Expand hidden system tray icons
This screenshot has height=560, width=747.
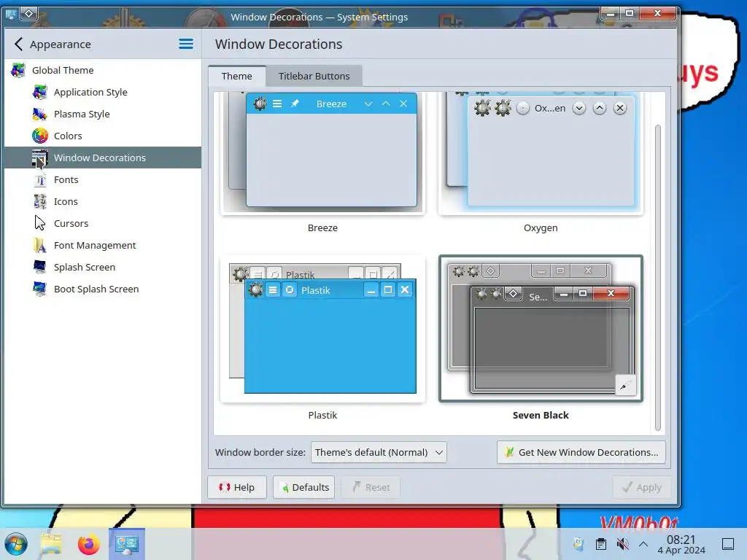643,543
